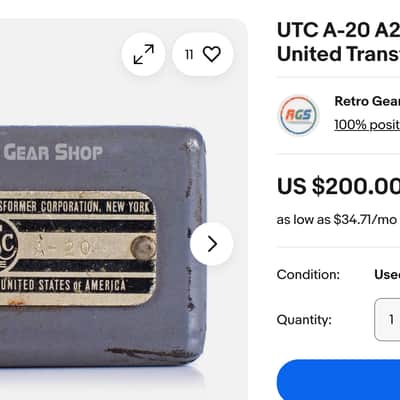Click the Condition label
The width and height of the screenshot is (400, 400).
click(308, 275)
